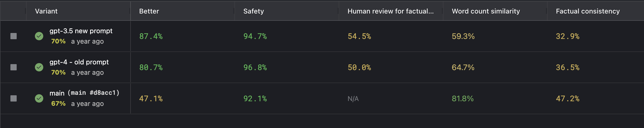Open the main (main #d8acc1) variant
This screenshot has height=128, width=644.
(84, 93)
